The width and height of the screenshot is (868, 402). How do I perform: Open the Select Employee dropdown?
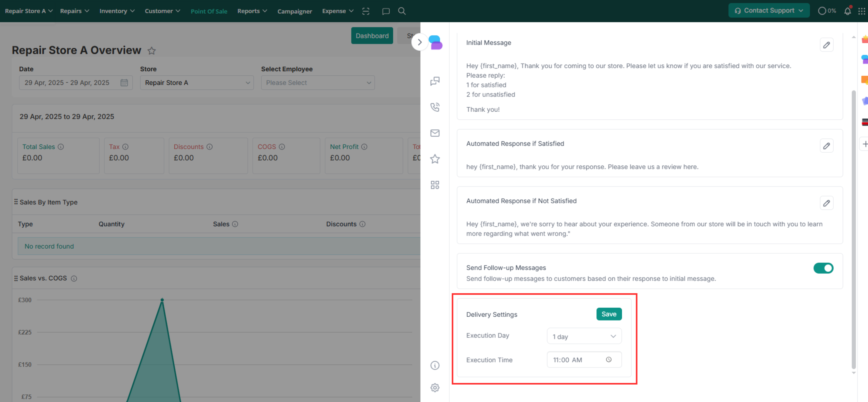[x=318, y=83]
